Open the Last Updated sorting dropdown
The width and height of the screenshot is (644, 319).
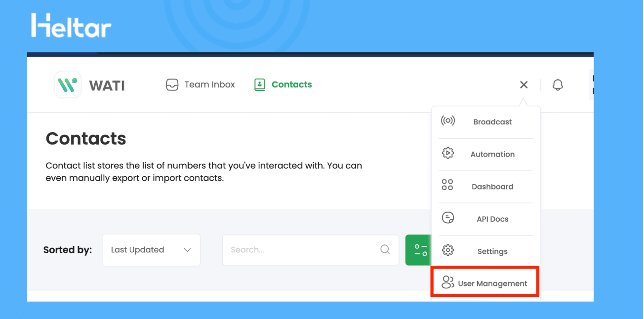coord(151,250)
